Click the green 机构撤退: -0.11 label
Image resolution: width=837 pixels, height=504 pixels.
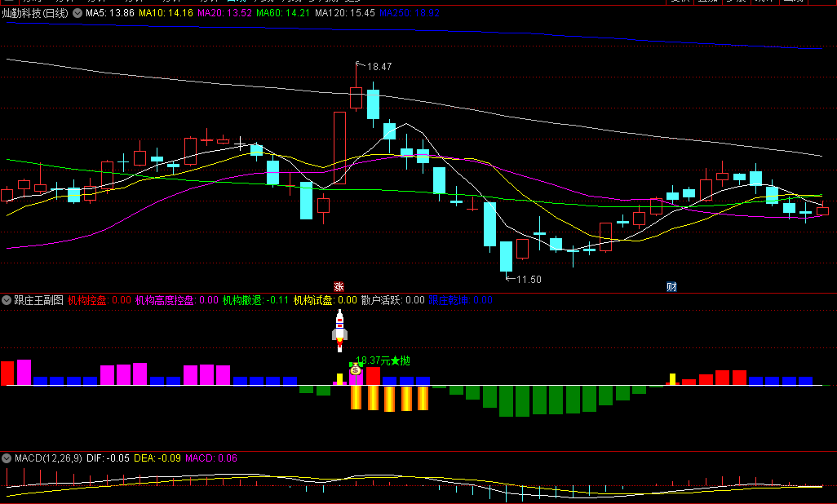(255, 300)
